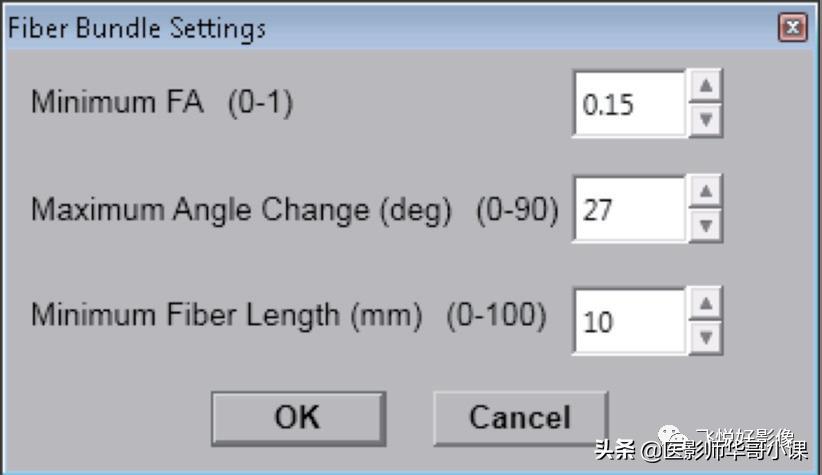Close the Fiber Bundle Settings dialog
822x475 pixels.
coord(793,27)
